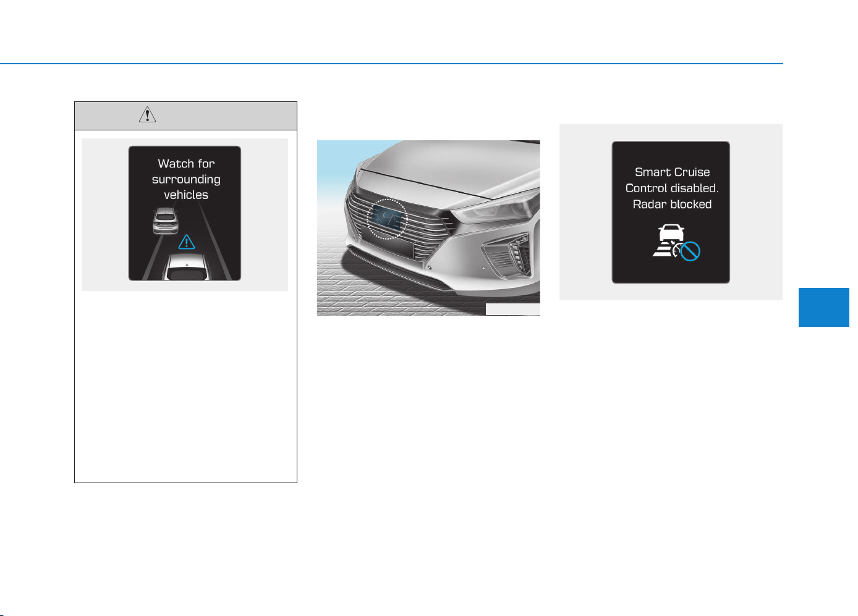
Task: Click the blue section tab on the page edge
Action: tap(824, 307)
